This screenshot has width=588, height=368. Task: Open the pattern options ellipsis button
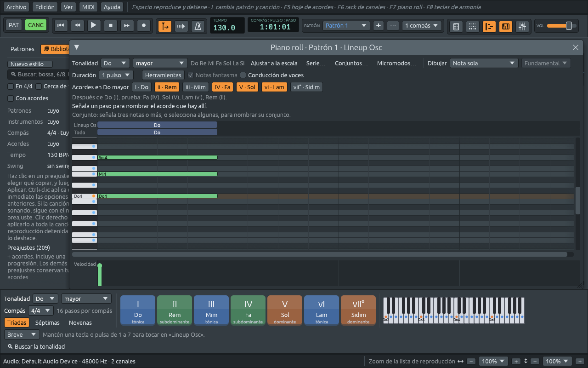[x=393, y=26]
